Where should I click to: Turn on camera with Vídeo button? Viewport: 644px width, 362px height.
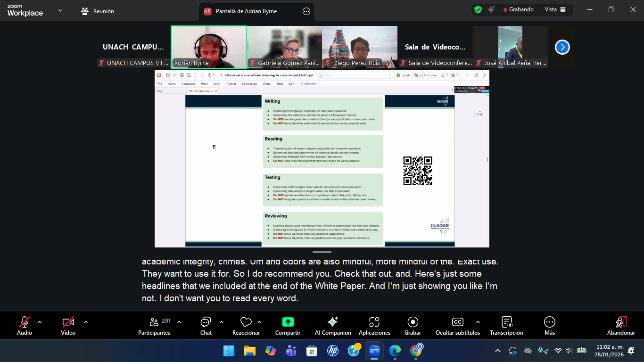68,326
